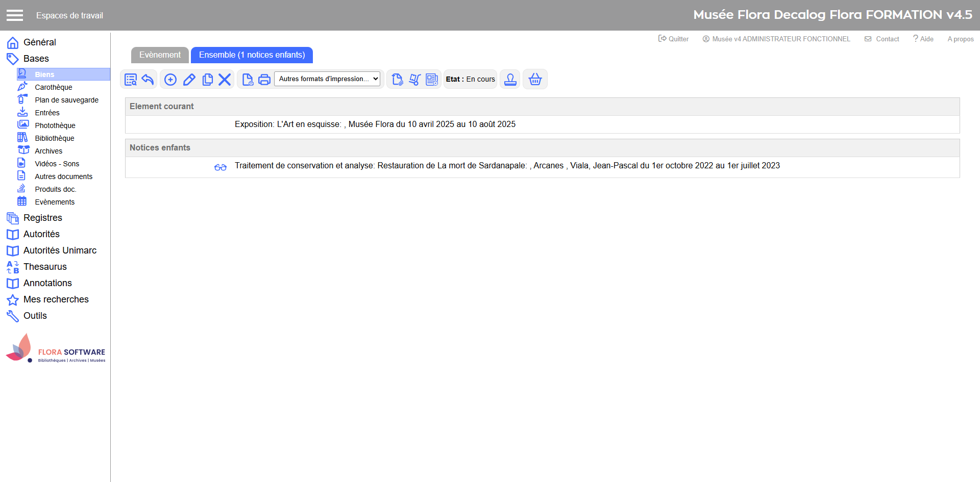
Task: Switch to the Evènement tab
Action: click(x=160, y=55)
